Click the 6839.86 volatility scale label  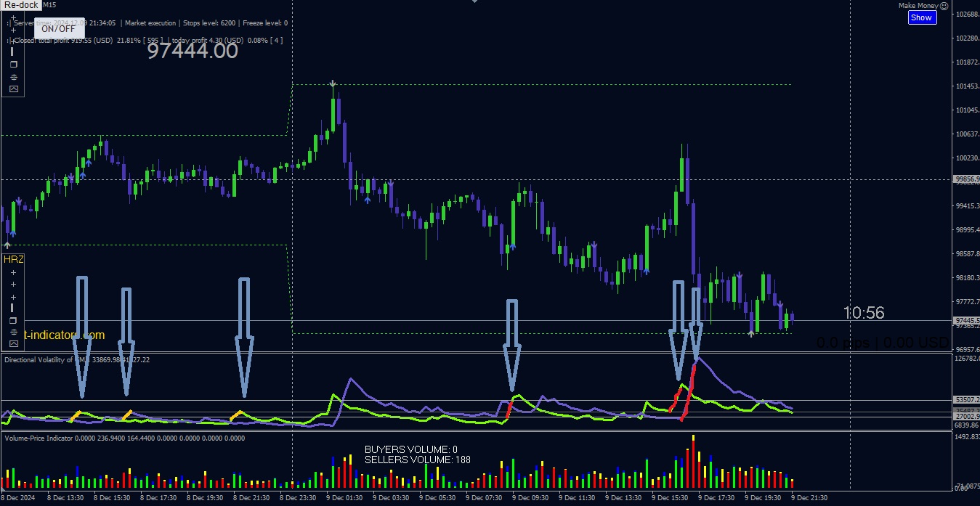(x=967, y=425)
